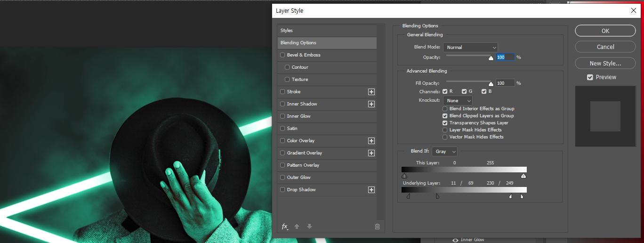The width and height of the screenshot is (644, 243).
Task: Add another Stroke effect with plus icon
Action: point(371,92)
